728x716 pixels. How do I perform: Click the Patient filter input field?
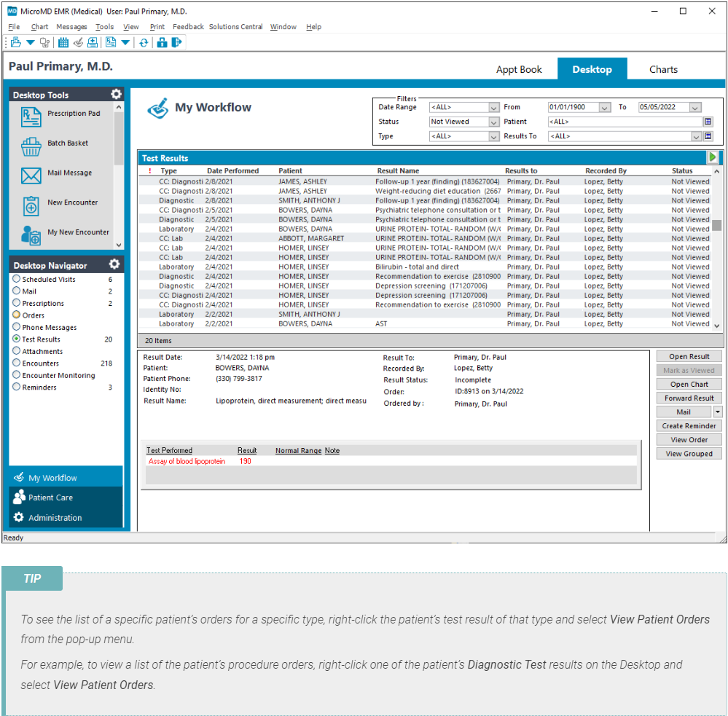coord(625,122)
